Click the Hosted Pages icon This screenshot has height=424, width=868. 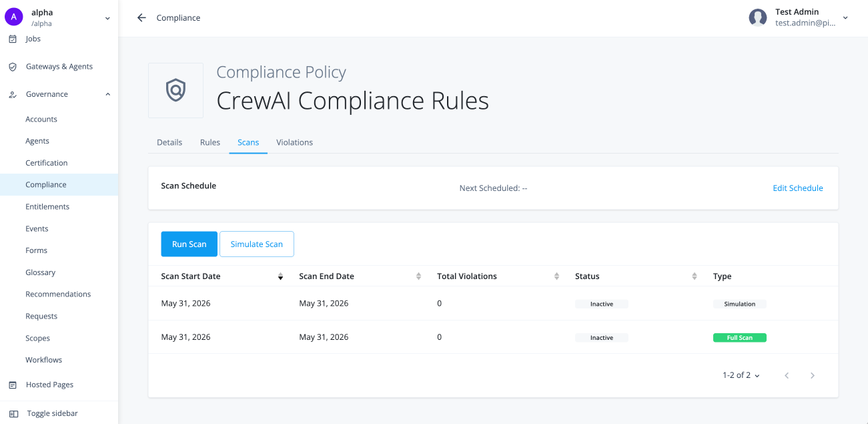(12, 385)
